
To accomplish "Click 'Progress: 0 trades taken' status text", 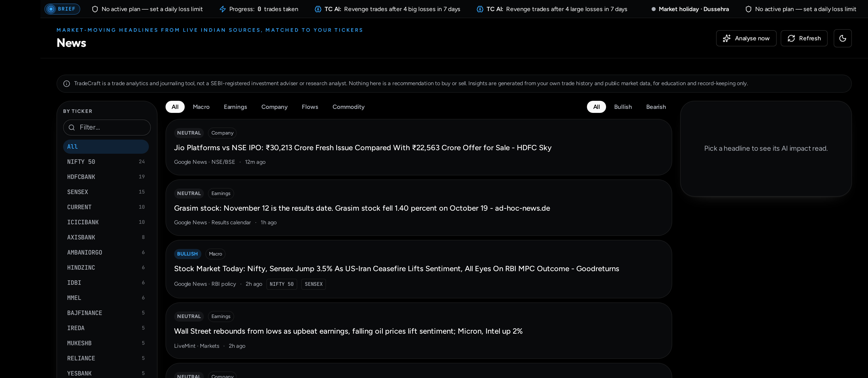I will 263,9.
